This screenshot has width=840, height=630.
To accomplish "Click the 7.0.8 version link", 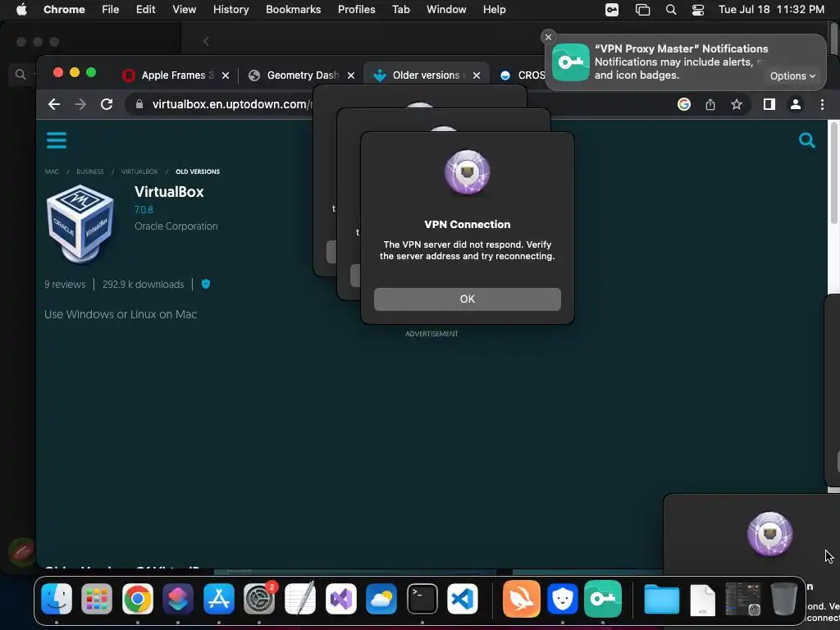I will pos(144,209).
